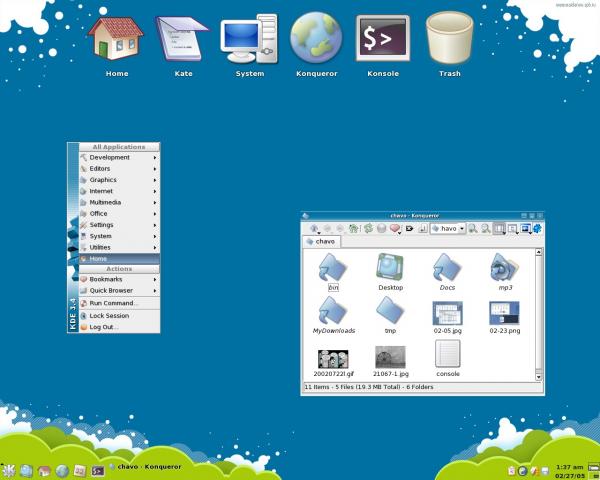
Task: Expand the Internet submenu
Action: tap(119, 191)
